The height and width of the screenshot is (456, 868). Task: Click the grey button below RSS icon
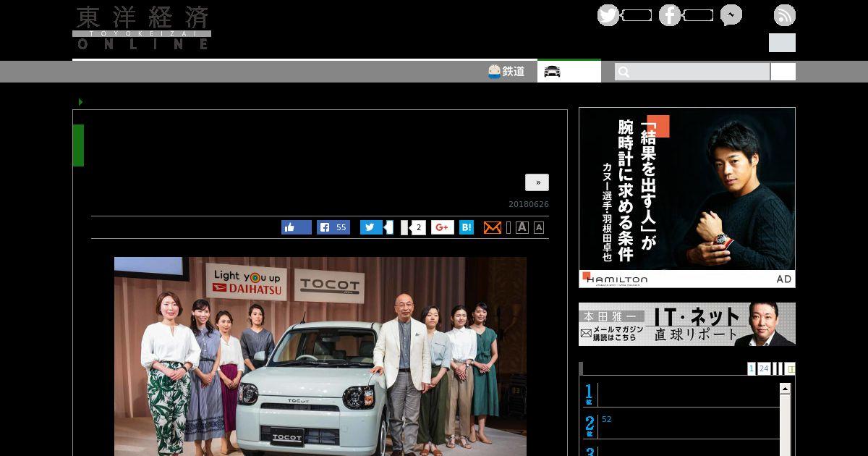[782, 43]
